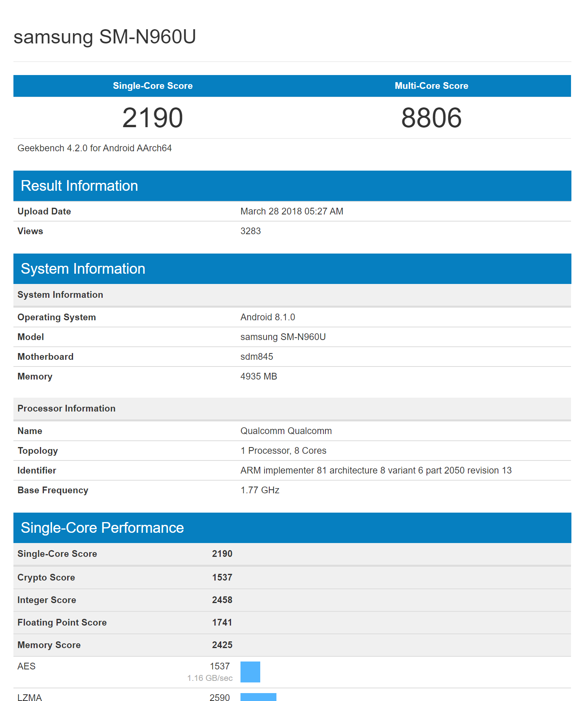Select the 1.77 GHz frequency value
The image size is (588, 701).
[x=260, y=490]
